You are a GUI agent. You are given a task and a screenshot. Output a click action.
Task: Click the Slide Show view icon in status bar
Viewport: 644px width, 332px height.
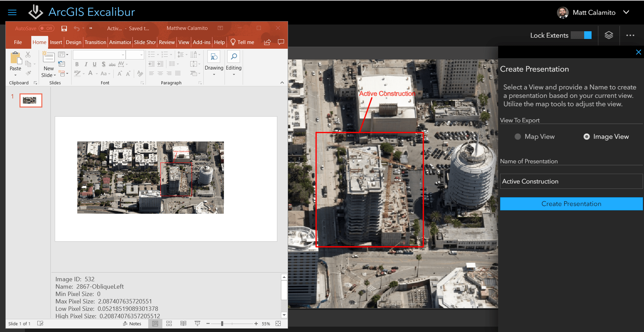[197, 323]
